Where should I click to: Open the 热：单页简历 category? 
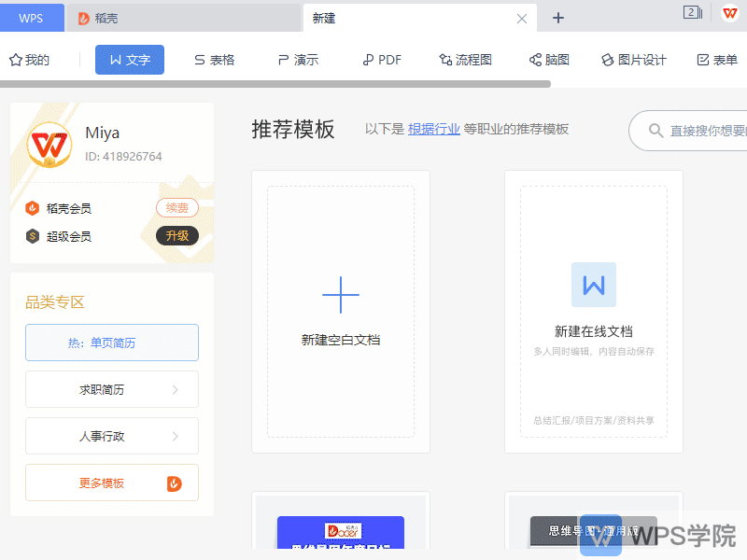tap(112, 343)
